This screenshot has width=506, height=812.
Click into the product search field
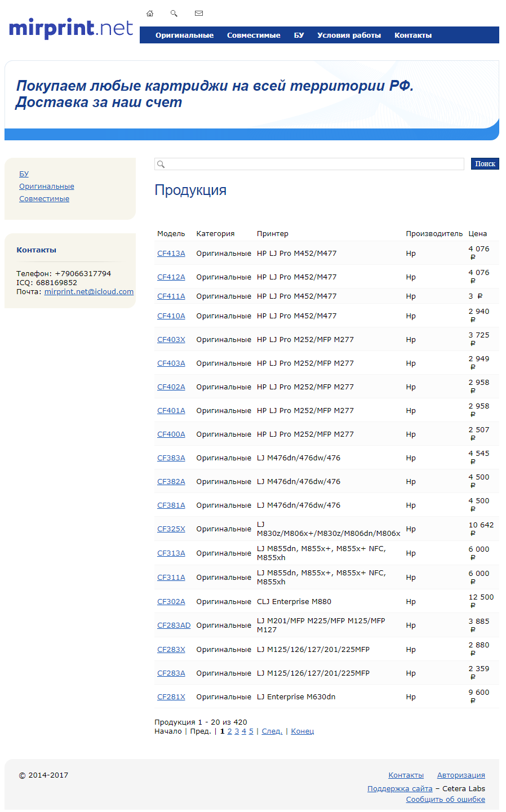tap(313, 164)
